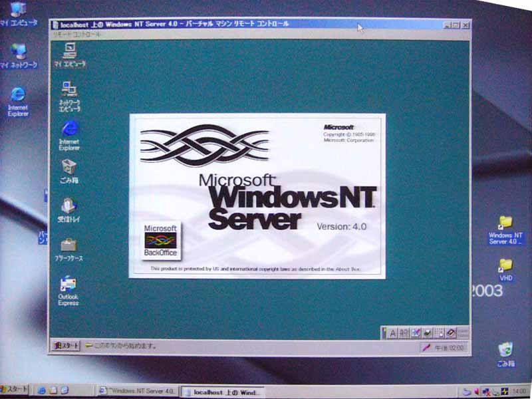Click the guest clock showing 午後 02:00

tap(448, 348)
